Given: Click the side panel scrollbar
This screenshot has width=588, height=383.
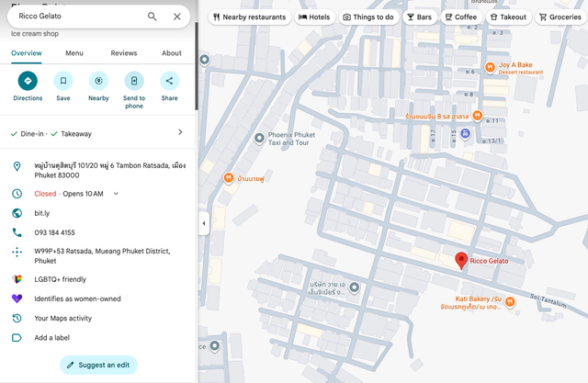Looking at the screenshot, I should (x=196, y=66).
